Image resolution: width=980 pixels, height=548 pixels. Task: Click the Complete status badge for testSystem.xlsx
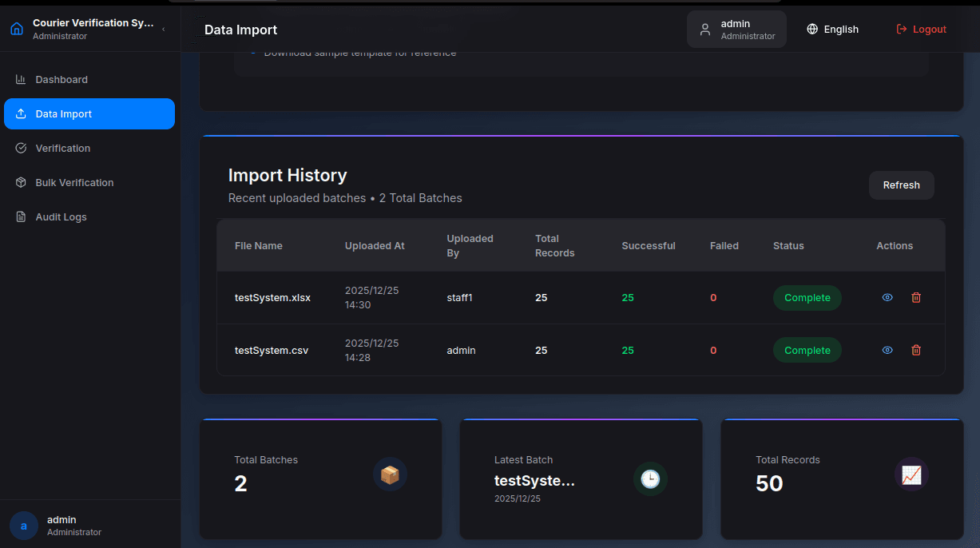pyautogui.click(x=807, y=298)
